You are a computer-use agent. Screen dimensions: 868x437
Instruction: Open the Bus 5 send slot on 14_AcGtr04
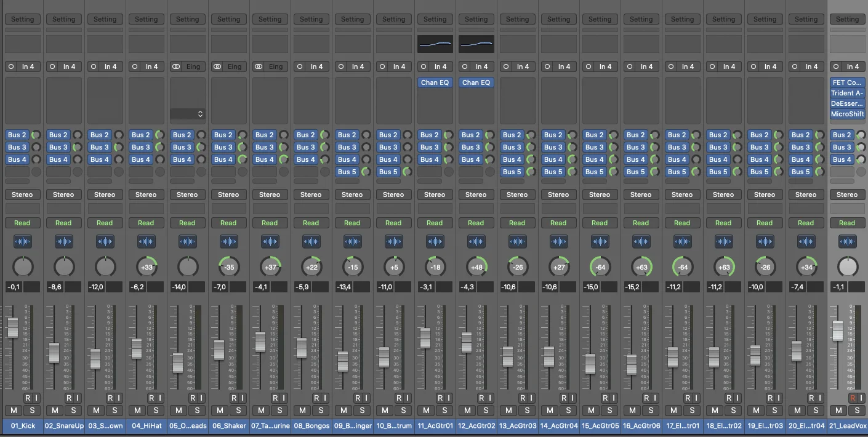(553, 172)
